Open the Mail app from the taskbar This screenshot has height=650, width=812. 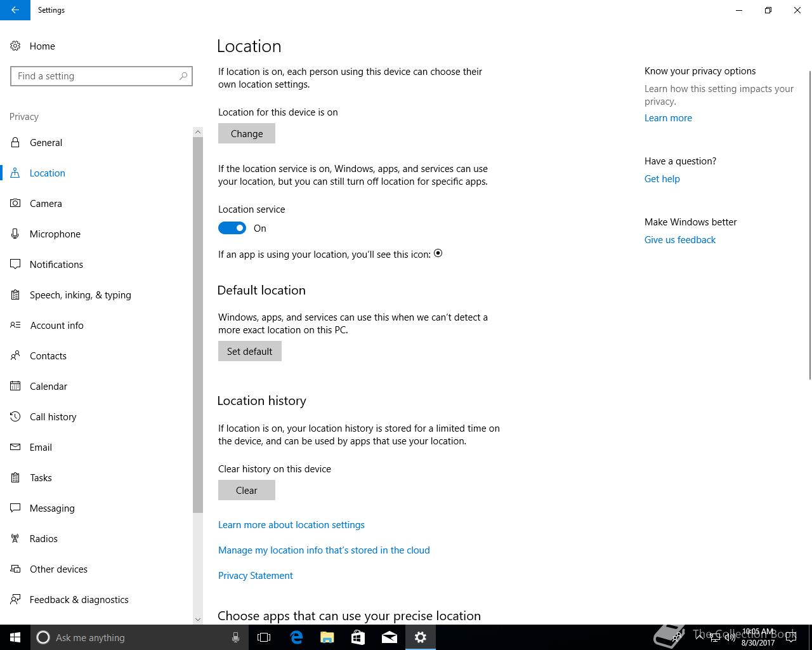390,637
